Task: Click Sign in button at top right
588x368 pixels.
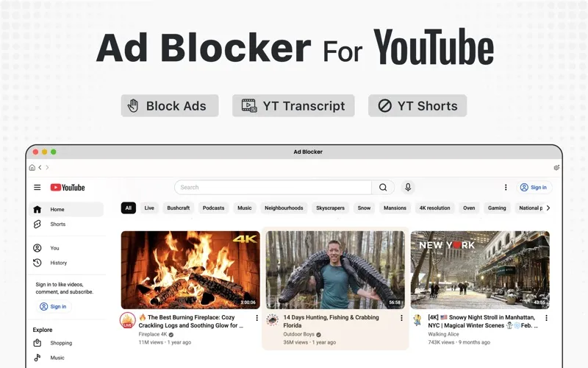Action: pyautogui.click(x=534, y=188)
